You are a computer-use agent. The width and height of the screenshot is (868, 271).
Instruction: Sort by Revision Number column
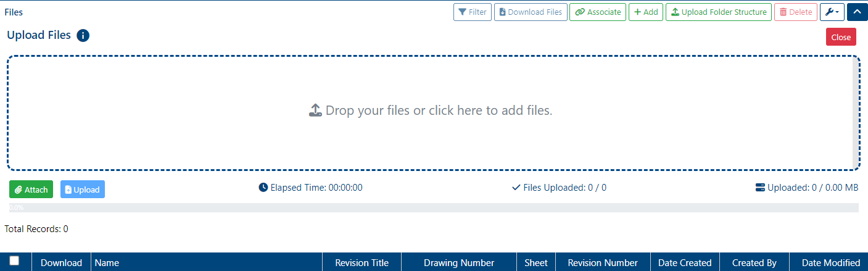(603, 262)
